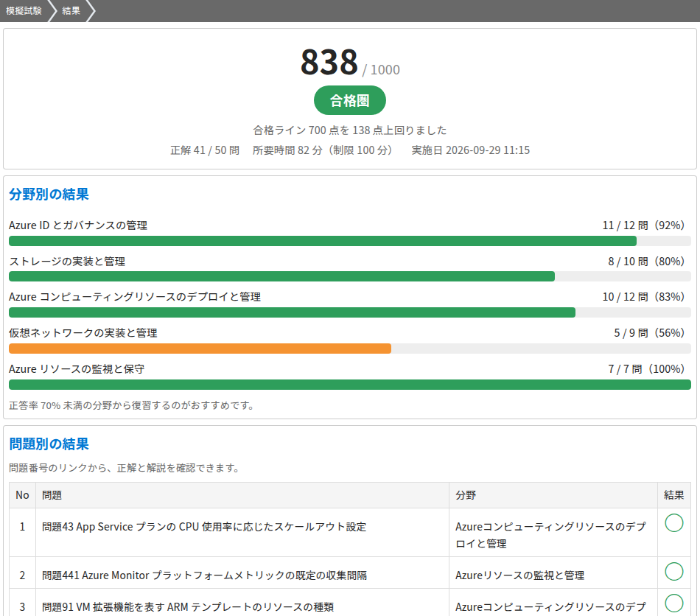
Task: Click the green 合格圏 badge
Action: pyautogui.click(x=349, y=100)
